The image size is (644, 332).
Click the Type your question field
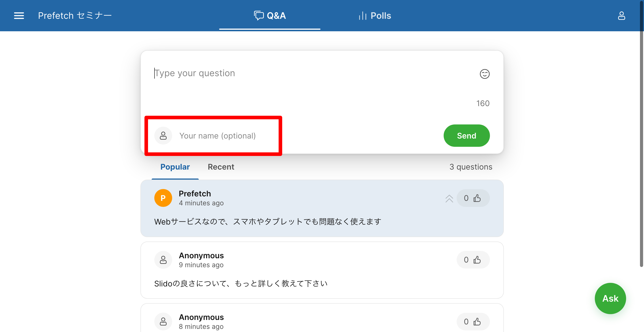coord(250,73)
